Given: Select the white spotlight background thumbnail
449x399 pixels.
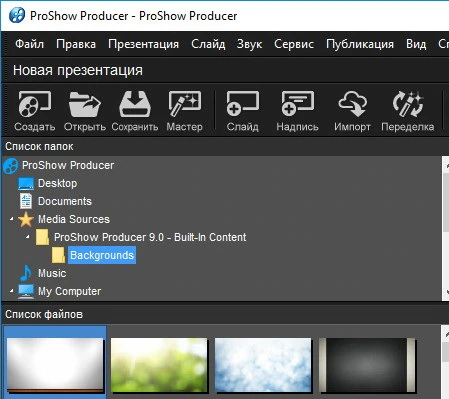Looking at the screenshot, I should click(x=55, y=365).
